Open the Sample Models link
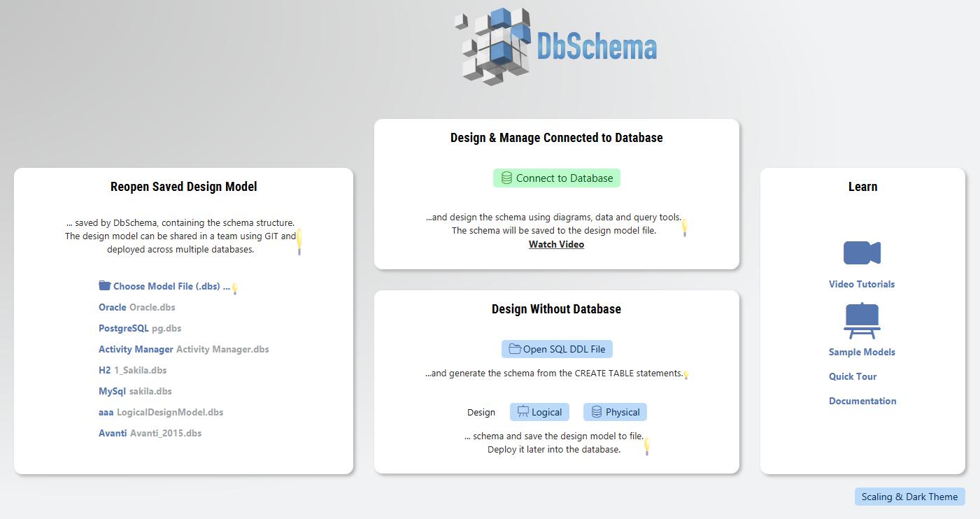The height and width of the screenshot is (519, 980). point(862,352)
